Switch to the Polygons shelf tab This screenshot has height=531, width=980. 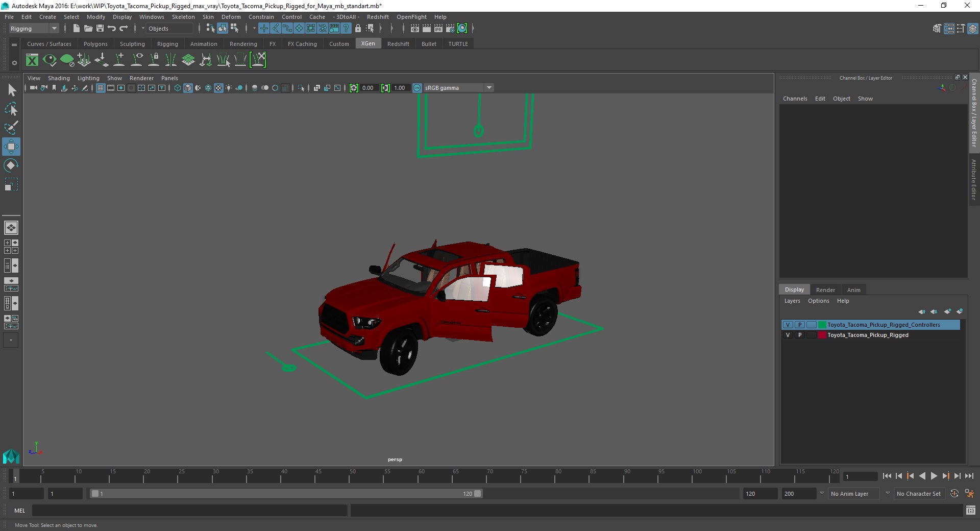95,44
